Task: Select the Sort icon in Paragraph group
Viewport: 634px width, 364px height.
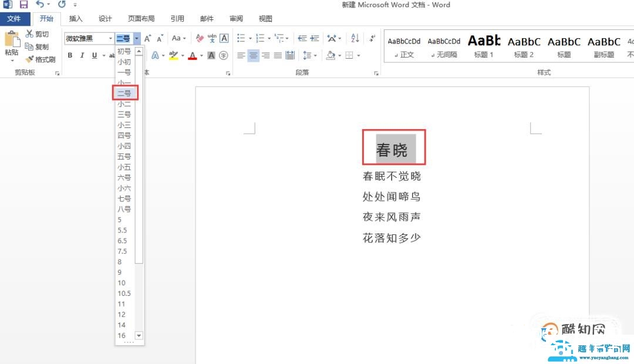Action: [353, 38]
